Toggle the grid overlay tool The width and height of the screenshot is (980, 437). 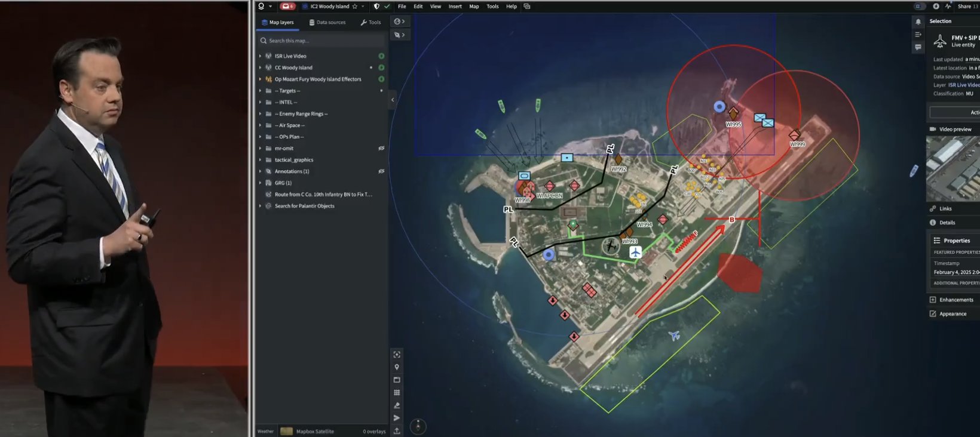coord(397,392)
